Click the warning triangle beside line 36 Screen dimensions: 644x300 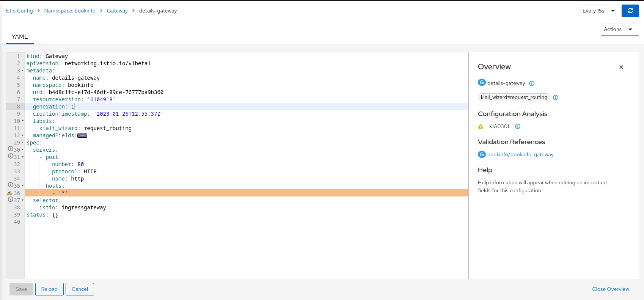[x=9, y=193]
